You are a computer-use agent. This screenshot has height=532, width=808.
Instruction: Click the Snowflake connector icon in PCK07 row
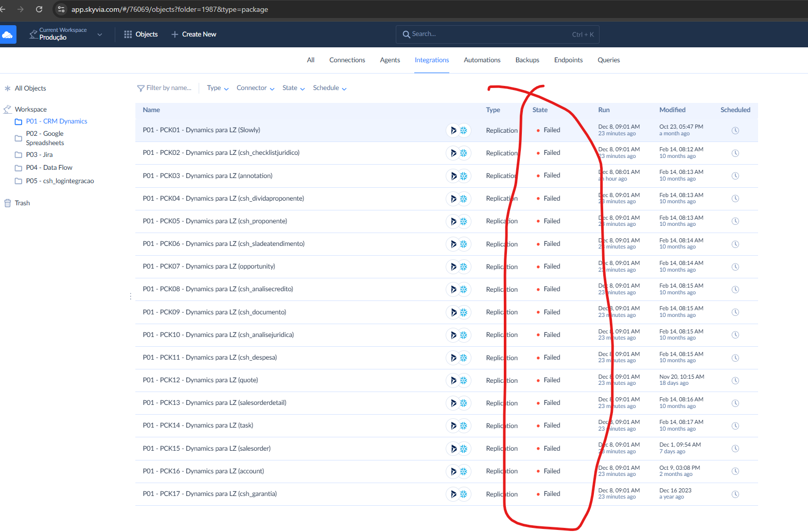click(464, 267)
